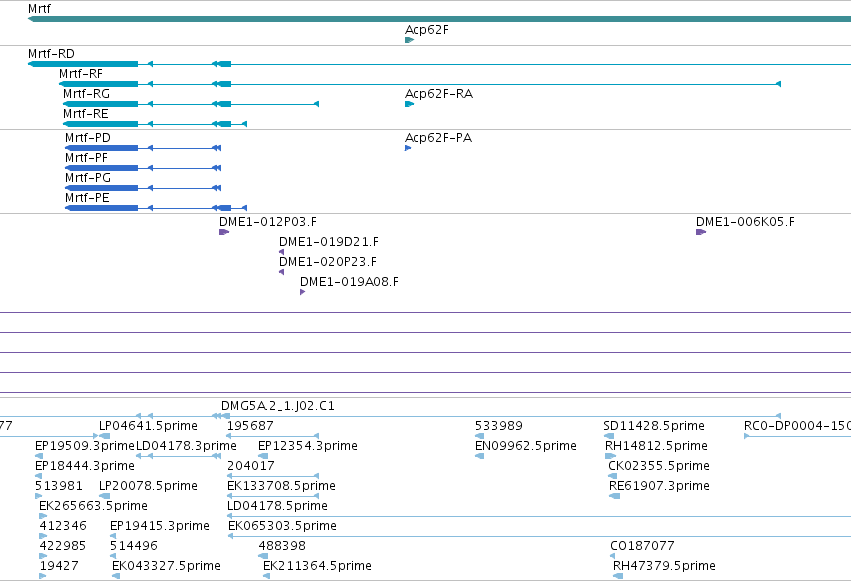Select the Mrtf-RF transcript label
The width and height of the screenshot is (851, 581).
click(81, 74)
